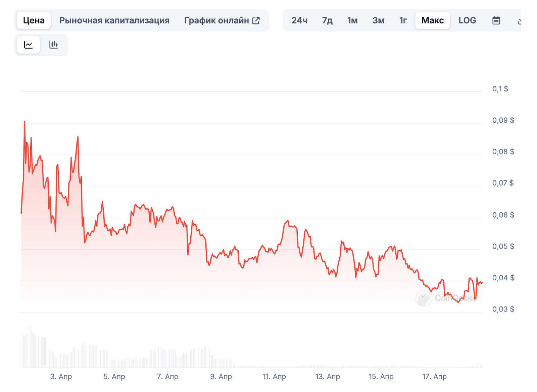Click the 0,08 $ axis label
This screenshot has height=392, width=537.
(x=503, y=152)
